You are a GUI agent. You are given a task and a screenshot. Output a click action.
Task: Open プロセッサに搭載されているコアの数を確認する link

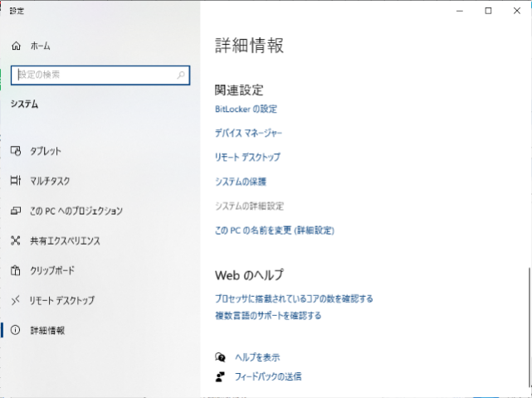(294, 298)
